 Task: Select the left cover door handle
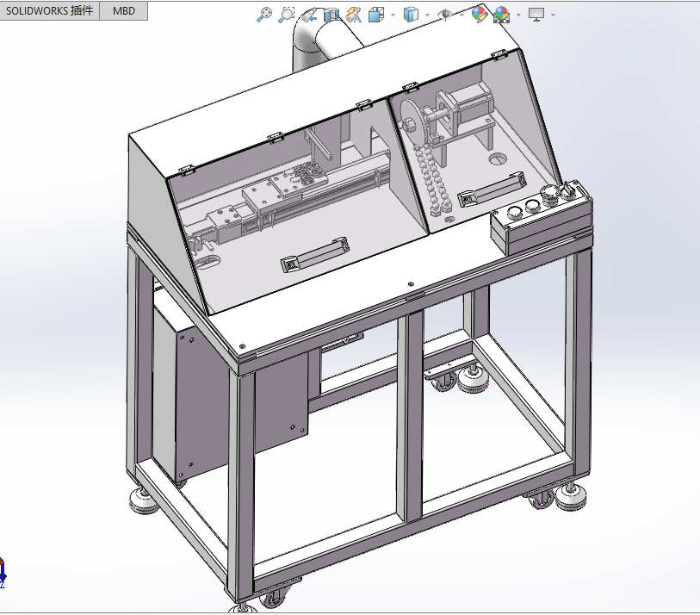click(x=315, y=255)
